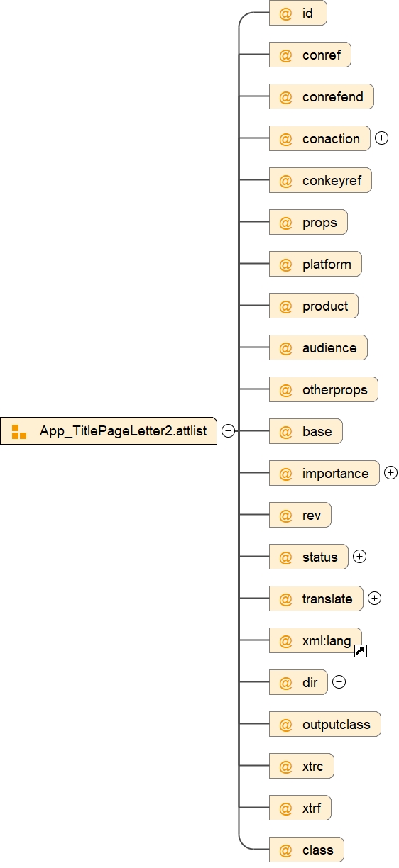Click the @ icon of xml:lang
This screenshot has height=868, width=399.
point(286,641)
